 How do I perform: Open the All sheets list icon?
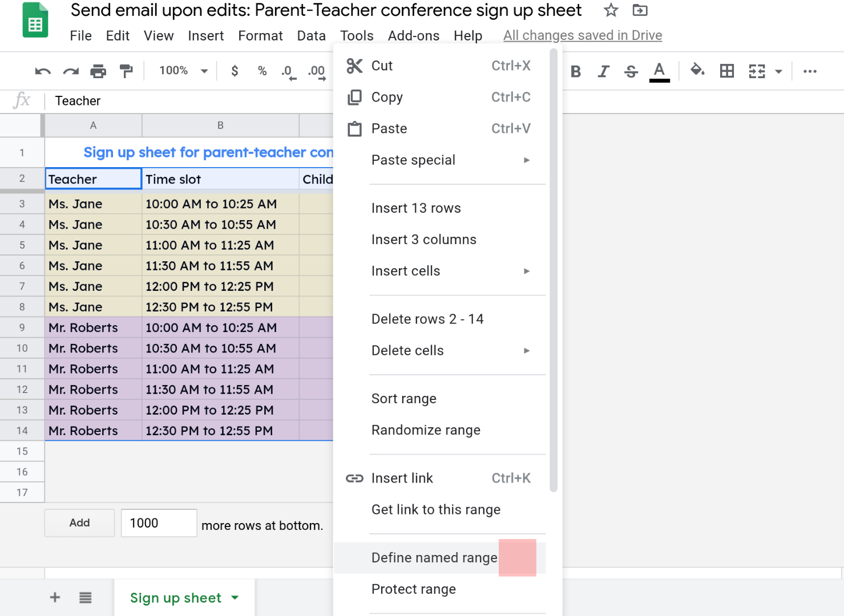point(86,597)
